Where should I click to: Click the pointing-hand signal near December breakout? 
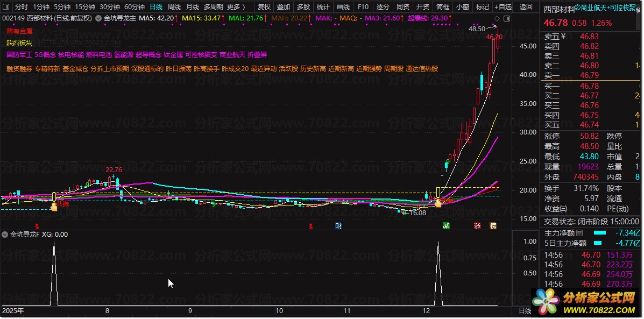pos(438,202)
